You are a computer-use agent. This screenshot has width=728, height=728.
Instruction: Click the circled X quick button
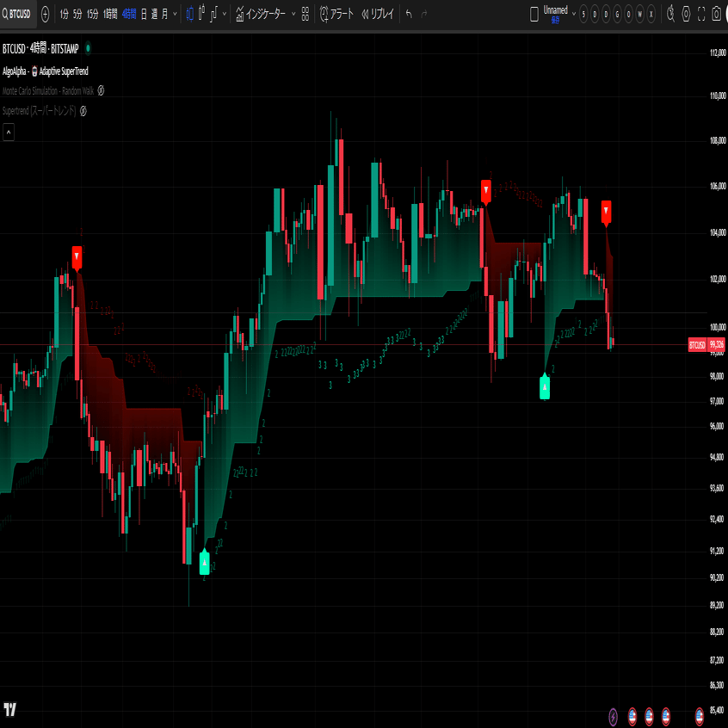(x=651, y=15)
